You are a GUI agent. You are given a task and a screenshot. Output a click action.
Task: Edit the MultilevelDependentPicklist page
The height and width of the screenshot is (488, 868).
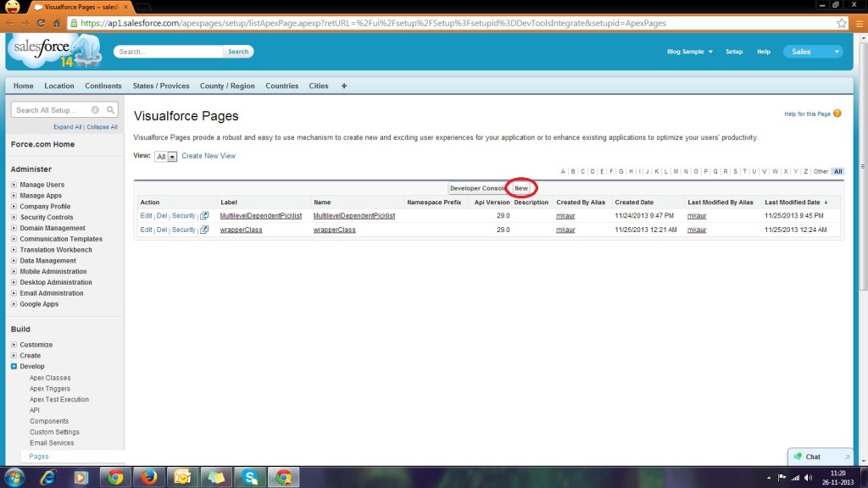[x=146, y=216]
